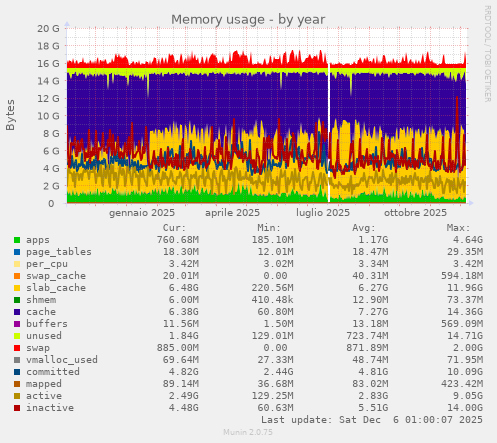Click the dark green shmem legend swatch
The width and height of the screenshot is (497, 443).
point(17,300)
